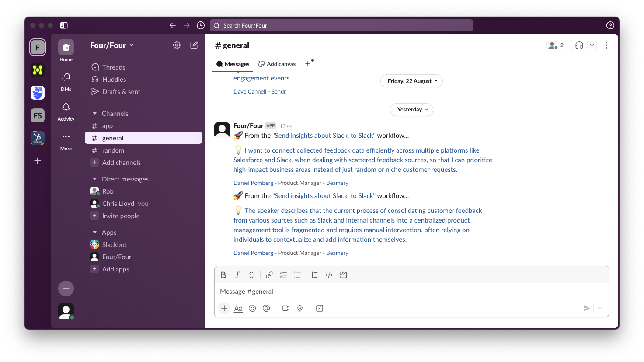Open the user profile avatar

click(x=66, y=311)
